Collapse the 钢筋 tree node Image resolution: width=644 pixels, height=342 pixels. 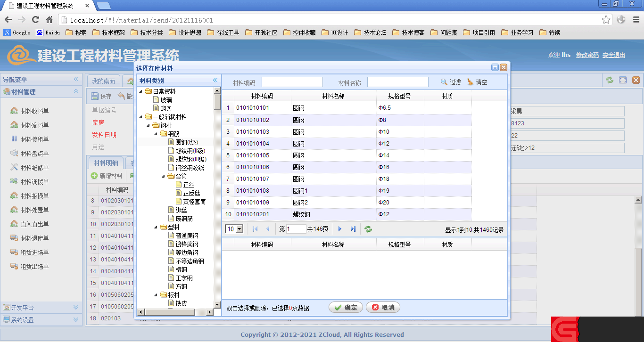(156, 134)
